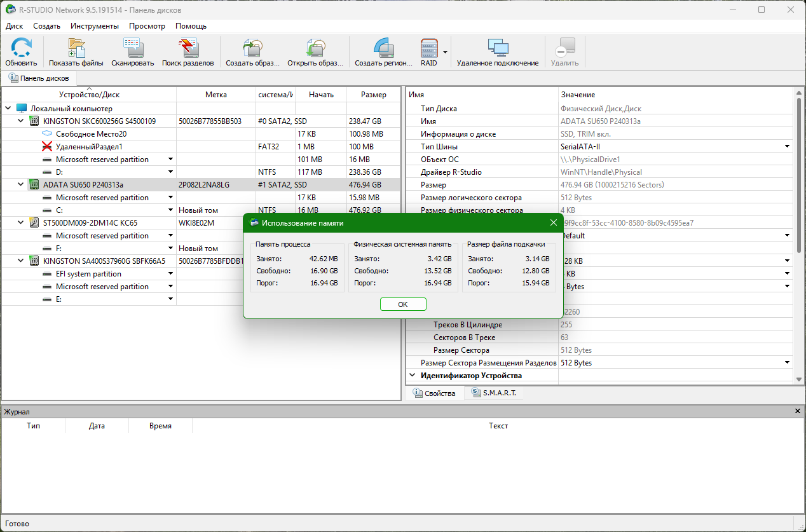The image size is (806, 532).
Task: Click the RAID toolbar icon
Action: pyautogui.click(x=429, y=51)
